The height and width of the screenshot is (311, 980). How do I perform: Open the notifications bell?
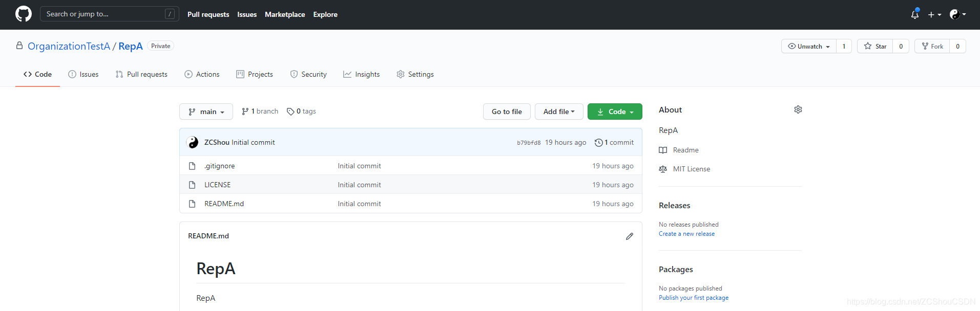(x=915, y=14)
